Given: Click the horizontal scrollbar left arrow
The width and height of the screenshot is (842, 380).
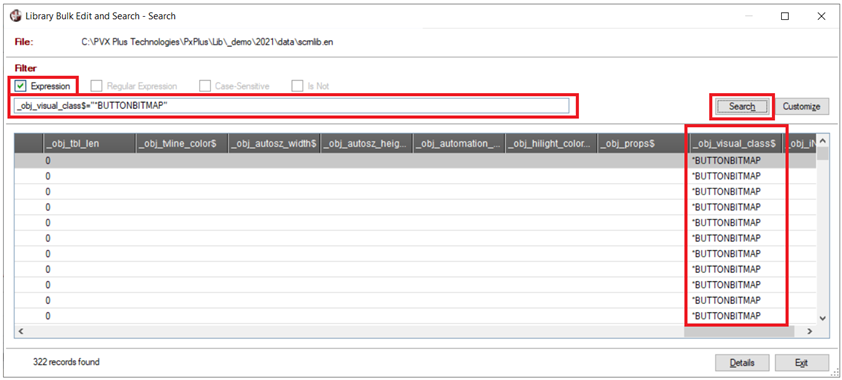Looking at the screenshot, I should click(x=20, y=332).
